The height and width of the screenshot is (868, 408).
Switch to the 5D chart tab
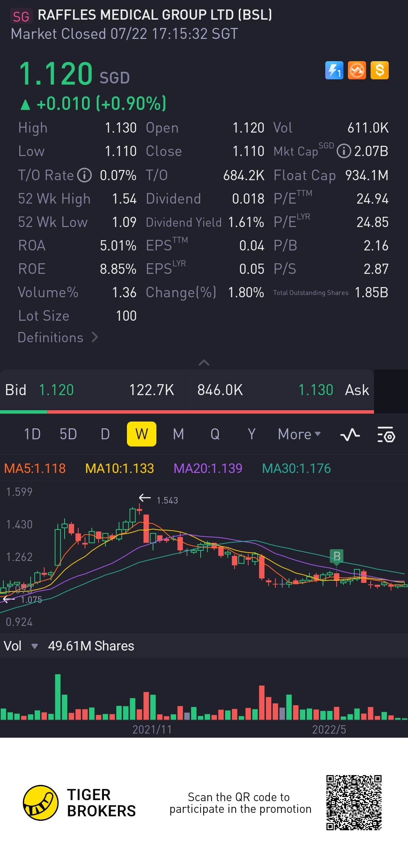[x=68, y=434]
